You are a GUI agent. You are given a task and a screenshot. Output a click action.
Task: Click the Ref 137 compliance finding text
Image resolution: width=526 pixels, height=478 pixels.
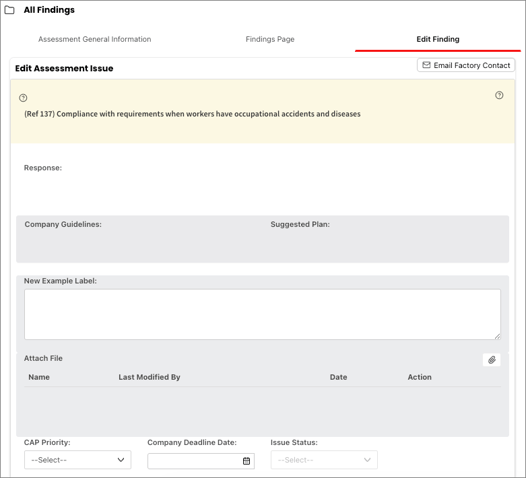(192, 114)
